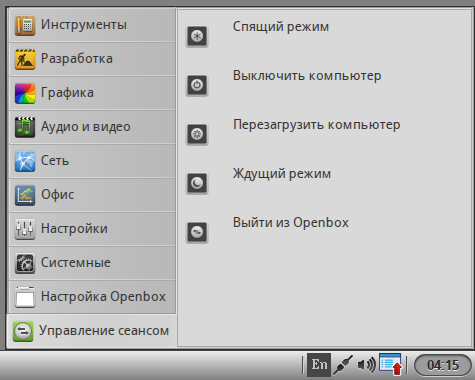Open the Офис chart icon
Viewport: 475px width, 380px height.
[25, 195]
